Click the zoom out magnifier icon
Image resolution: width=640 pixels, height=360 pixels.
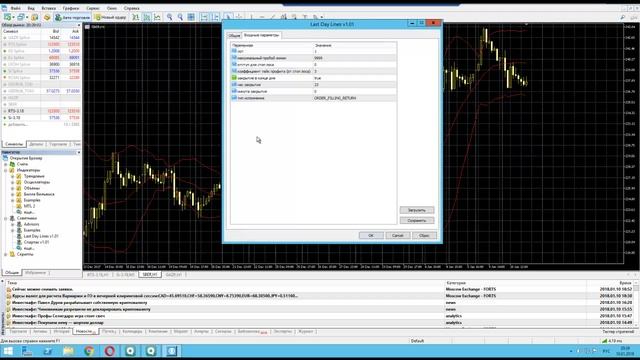[x=180, y=17]
